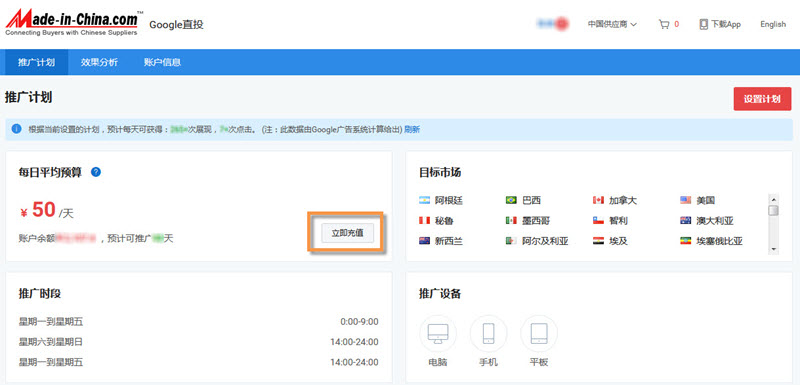The image size is (800, 385).
Task: Switch to the 效果分析 tab
Action: pos(99,62)
